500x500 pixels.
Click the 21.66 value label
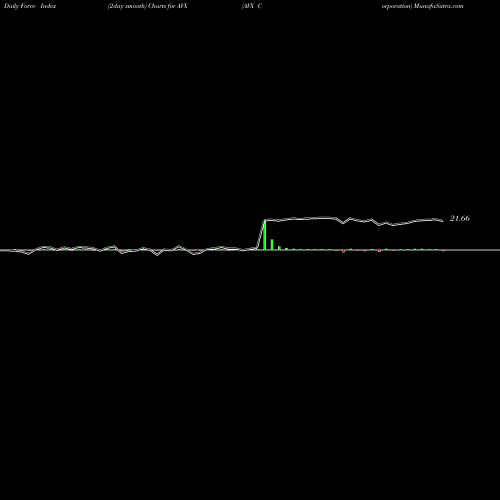click(x=460, y=219)
